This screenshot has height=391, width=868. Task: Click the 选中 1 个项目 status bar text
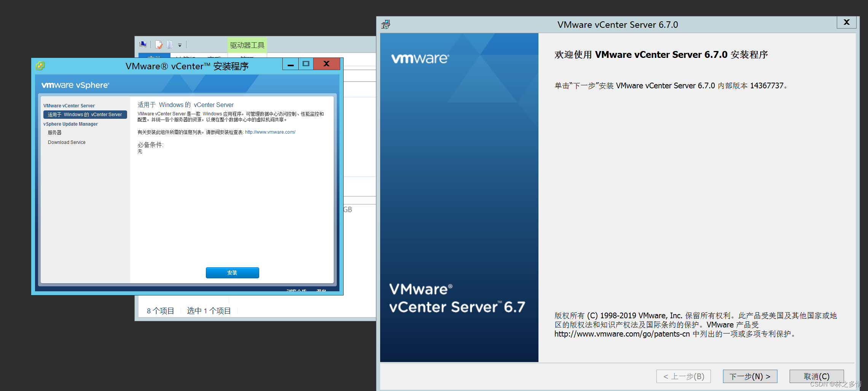(x=209, y=311)
